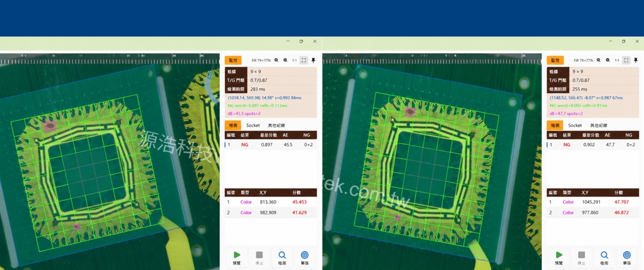The width and height of the screenshot is (644, 270).
Task: Set left view to 1:1 scale
Action: click(x=295, y=60)
